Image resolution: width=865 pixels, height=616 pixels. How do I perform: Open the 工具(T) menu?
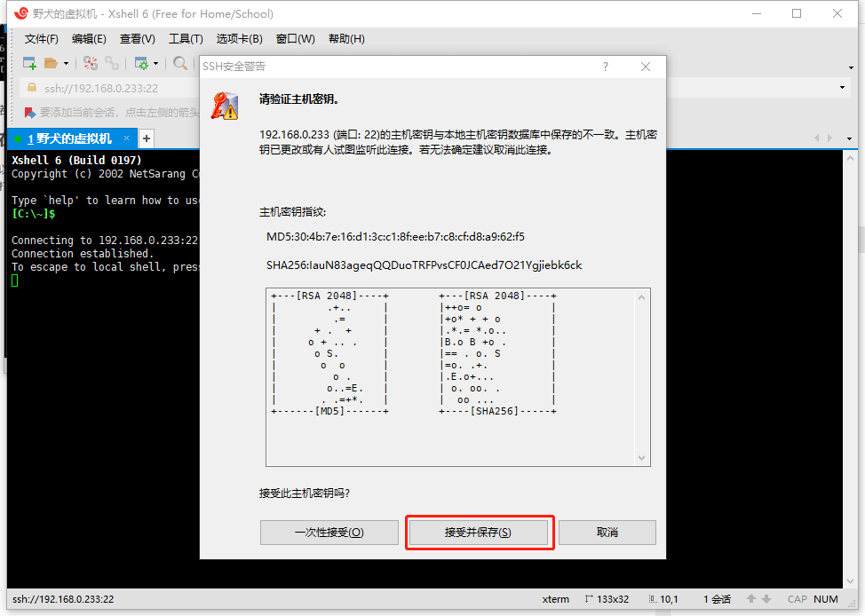click(186, 38)
